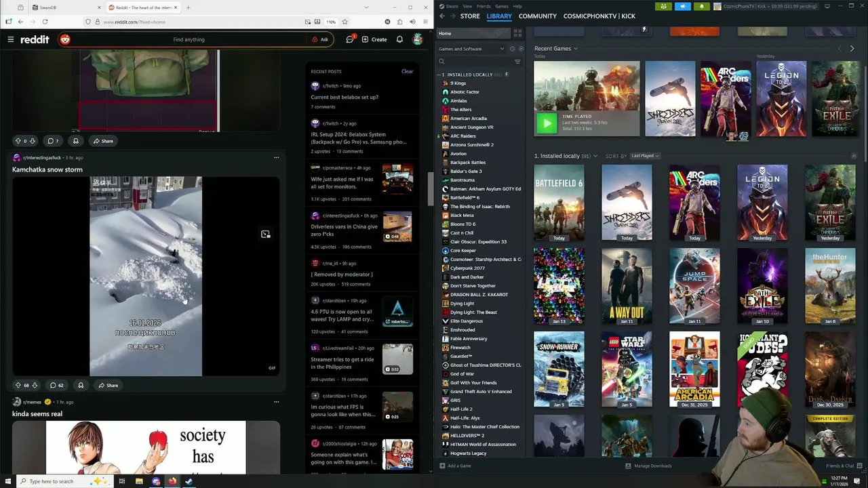
Task: Change Sort By Last Played dropdown
Action: (645, 156)
